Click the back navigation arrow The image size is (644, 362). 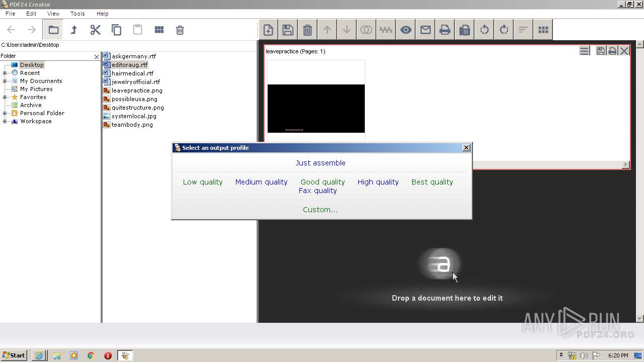point(11,30)
